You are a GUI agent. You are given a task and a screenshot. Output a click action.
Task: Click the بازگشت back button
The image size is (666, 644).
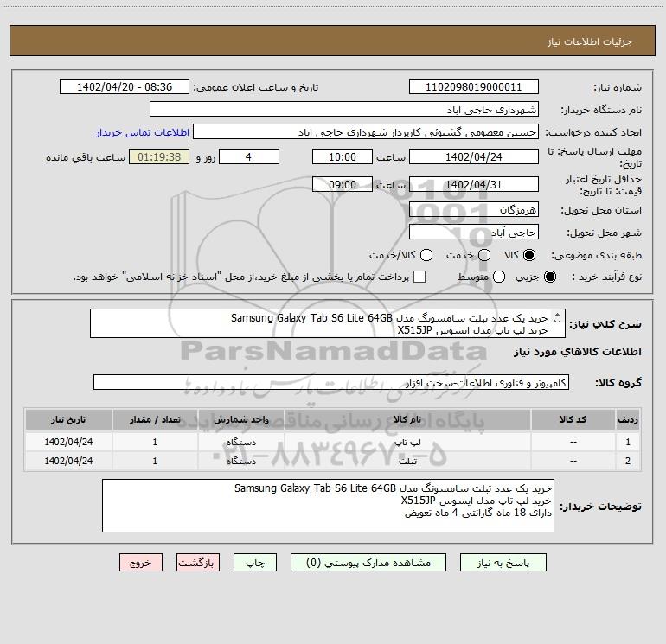coord(198,563)
